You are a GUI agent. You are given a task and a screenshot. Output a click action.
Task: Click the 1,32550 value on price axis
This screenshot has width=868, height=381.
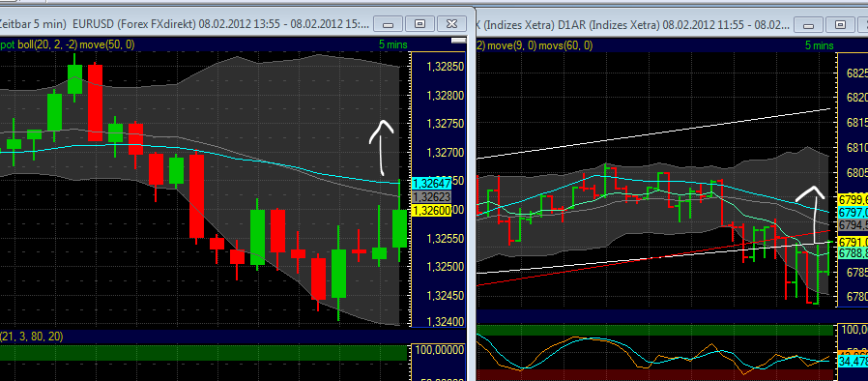pyautogui.click(x=446, y=239)
